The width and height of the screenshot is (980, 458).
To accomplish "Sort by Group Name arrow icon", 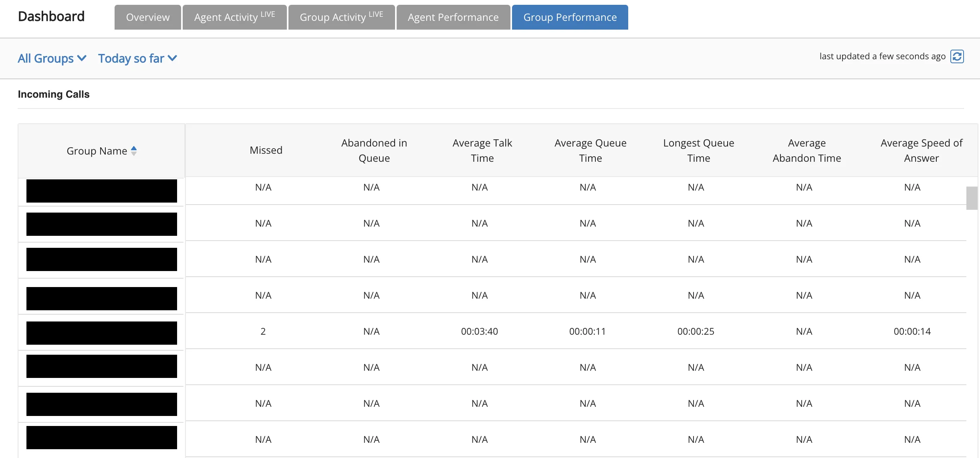I will point(134,151).
